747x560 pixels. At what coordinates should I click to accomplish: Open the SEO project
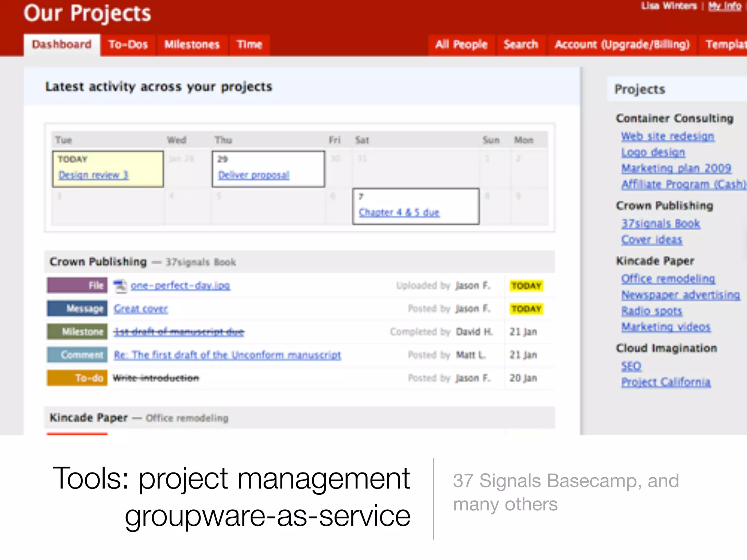631,366
